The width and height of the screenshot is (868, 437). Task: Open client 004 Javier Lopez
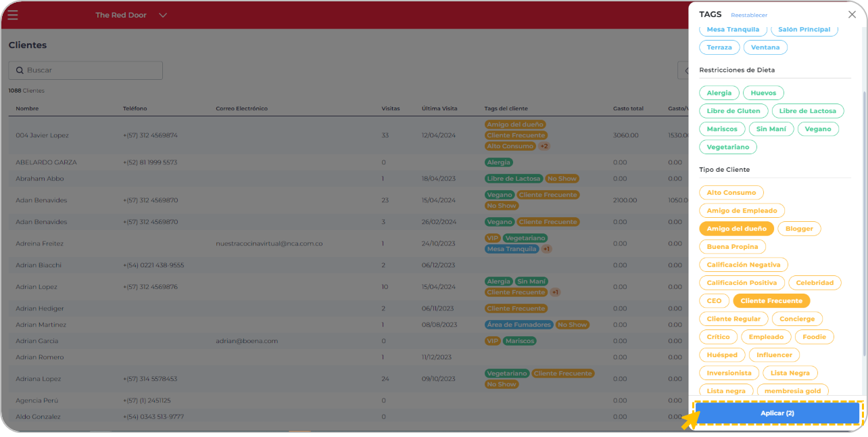[42, 135]
